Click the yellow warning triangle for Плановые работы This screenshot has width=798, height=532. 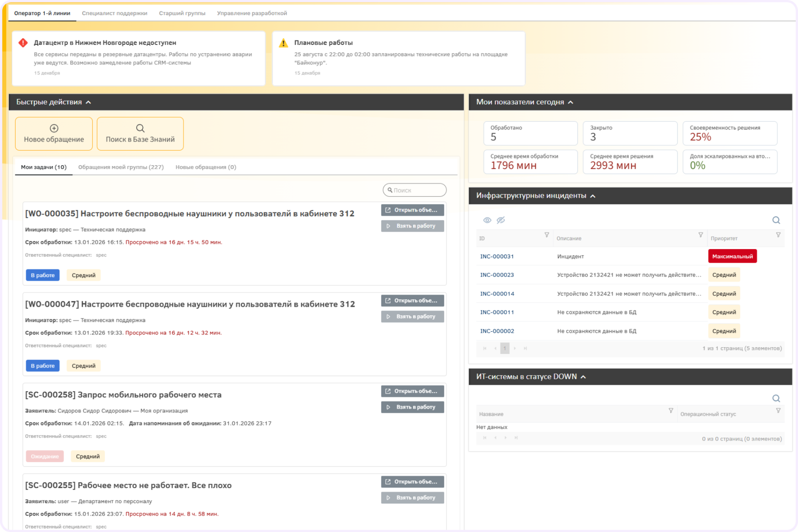[x=283, y=43]
